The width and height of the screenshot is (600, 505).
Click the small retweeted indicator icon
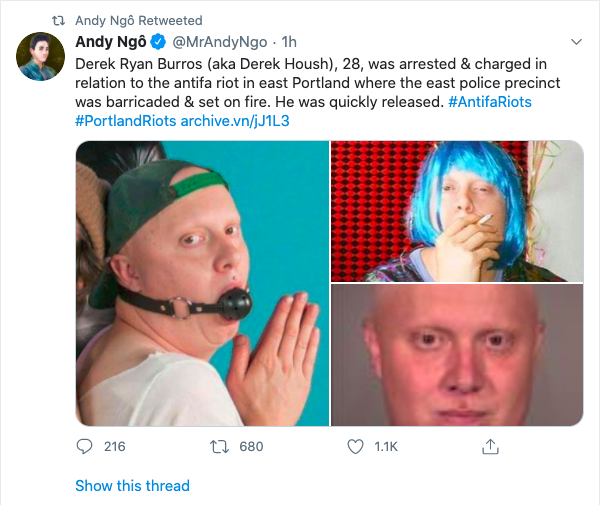pos(58,20)
